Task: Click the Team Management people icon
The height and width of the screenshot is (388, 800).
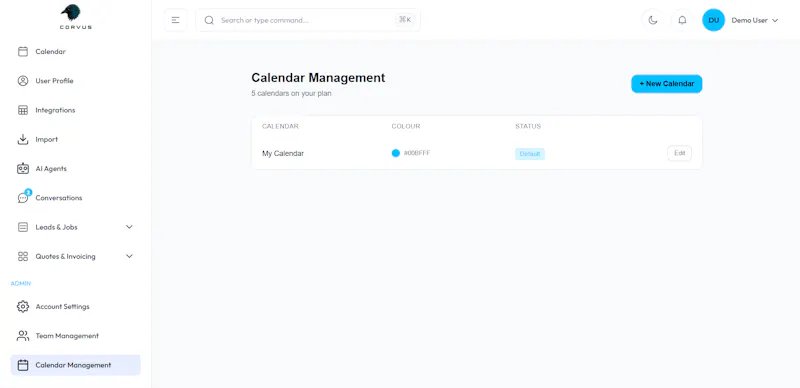Action: click(23, 336)
